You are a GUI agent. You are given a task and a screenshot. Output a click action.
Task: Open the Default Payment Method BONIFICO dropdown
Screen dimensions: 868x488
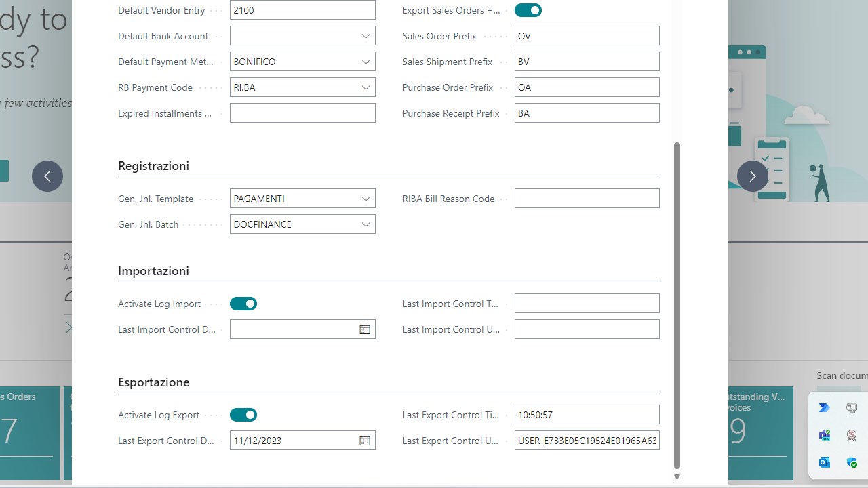click(366, 62)
